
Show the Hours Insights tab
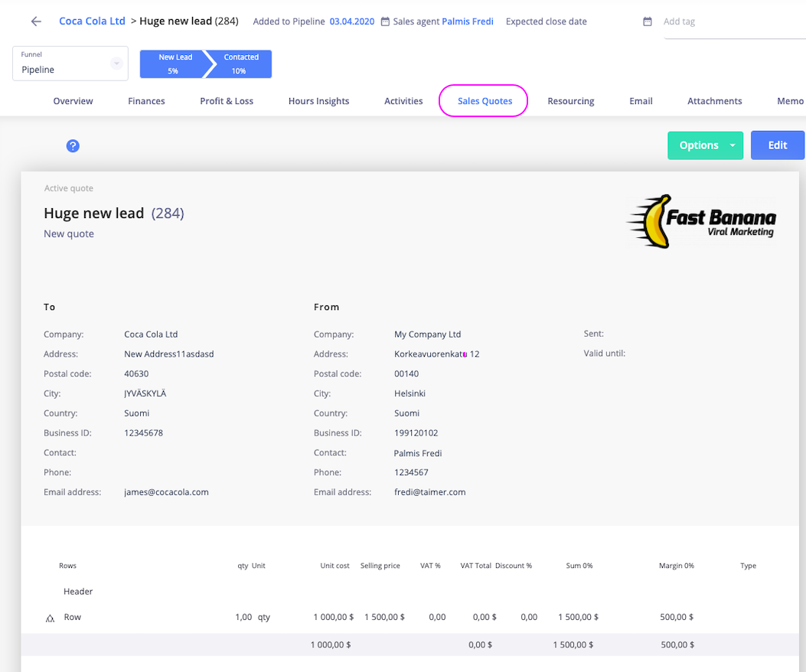point(318,101)
